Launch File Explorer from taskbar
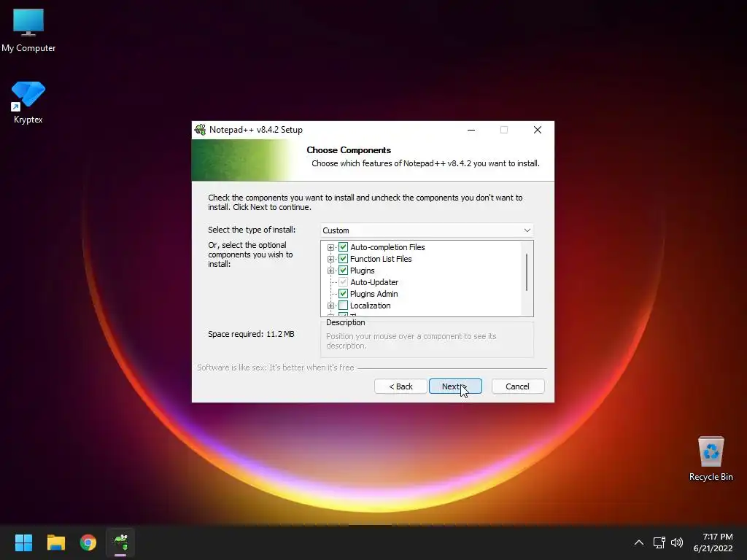The image size is (747, 560). tap(55, 542)
